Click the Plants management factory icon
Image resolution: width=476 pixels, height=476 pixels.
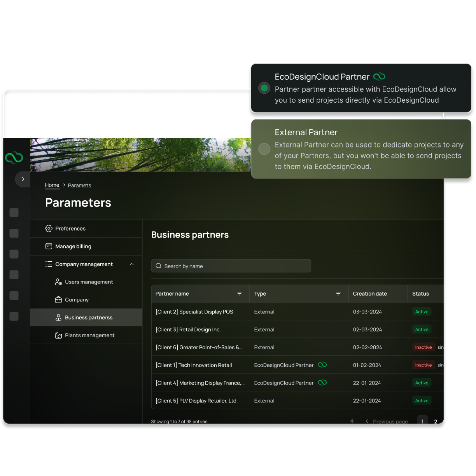coord(58,335)
